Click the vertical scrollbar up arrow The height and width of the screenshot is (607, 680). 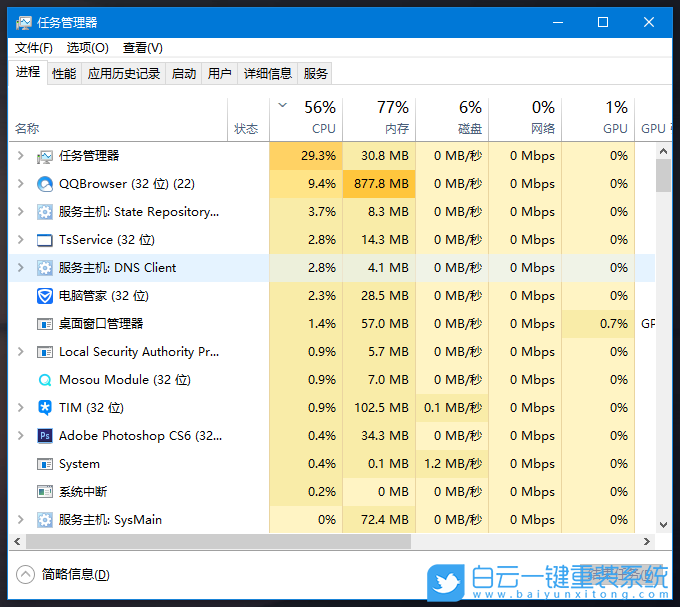pos(663,151)
